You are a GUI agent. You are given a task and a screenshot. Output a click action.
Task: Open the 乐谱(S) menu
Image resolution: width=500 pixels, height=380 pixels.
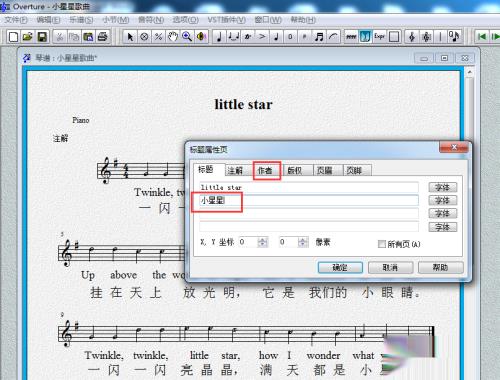pyautogui.click(x=81, y=20)
